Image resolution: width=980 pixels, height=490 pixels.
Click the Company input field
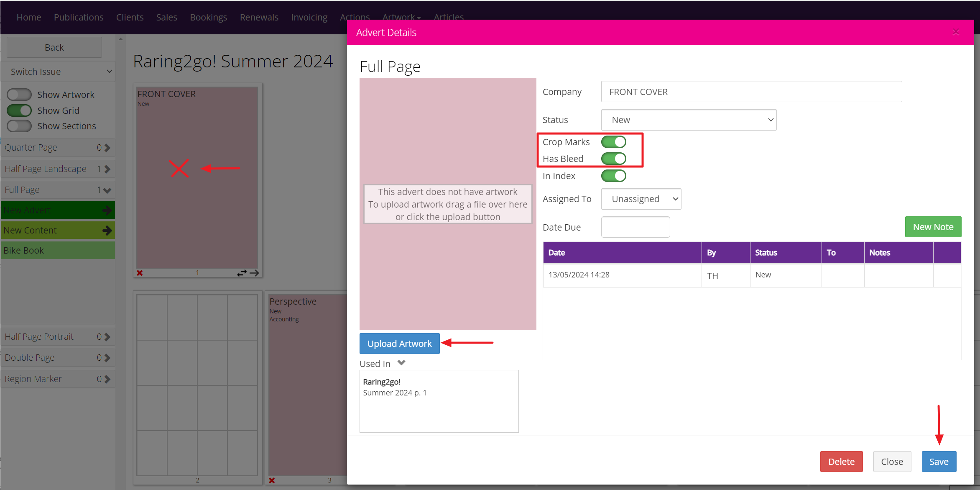pos(751,92)
